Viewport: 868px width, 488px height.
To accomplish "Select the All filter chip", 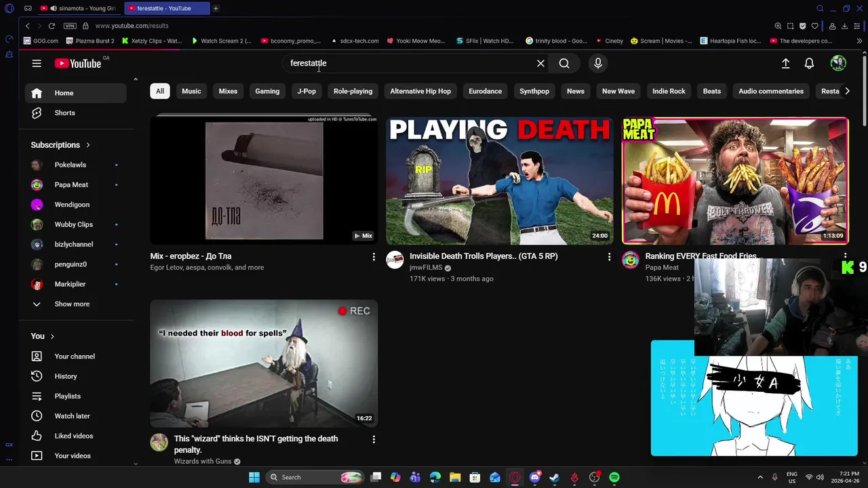I will [160, 91].
